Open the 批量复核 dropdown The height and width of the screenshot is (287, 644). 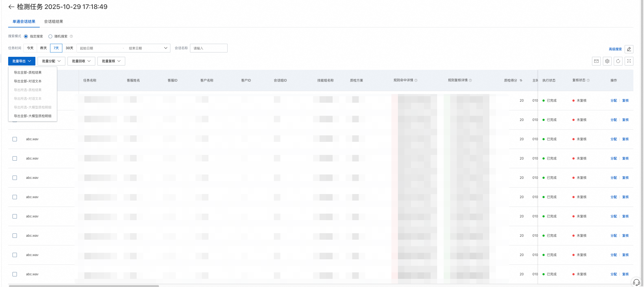tap(111, 61)
